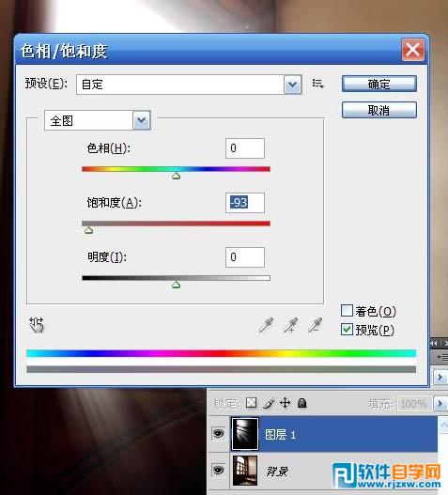448x495 pixels.
Task: Click the 确定 OK button
Action: [379, 84]
